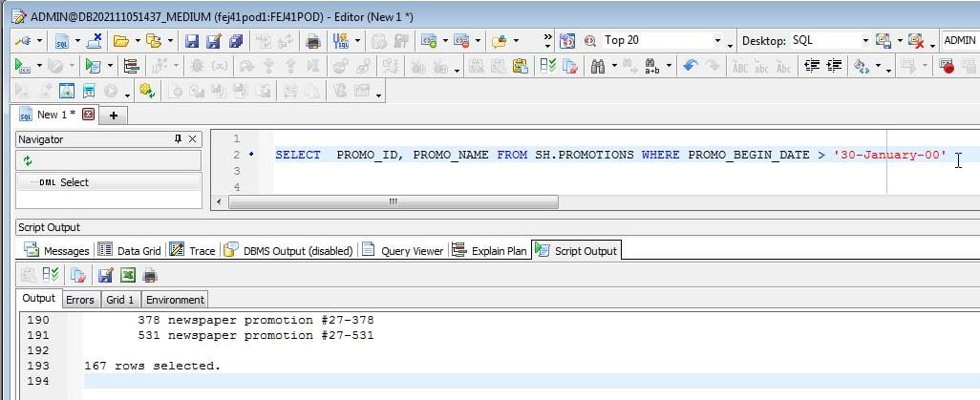This screenshot has width=980, height=400.
Task: Refresh the Navigator panel
Action: tap(28, 161)
